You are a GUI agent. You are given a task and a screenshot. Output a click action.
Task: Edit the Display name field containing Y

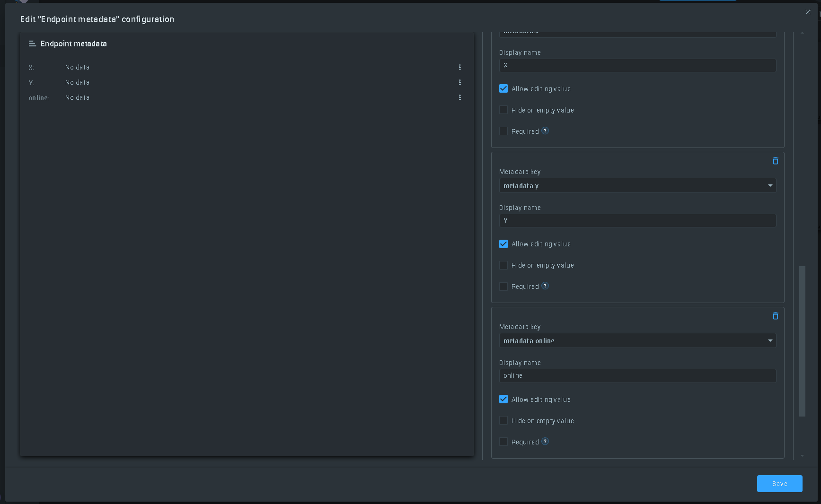point(637,220)
